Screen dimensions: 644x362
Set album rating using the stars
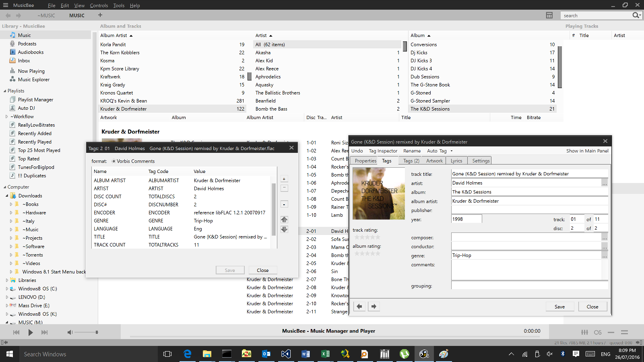pyautogui.click(x=367, y=253)
